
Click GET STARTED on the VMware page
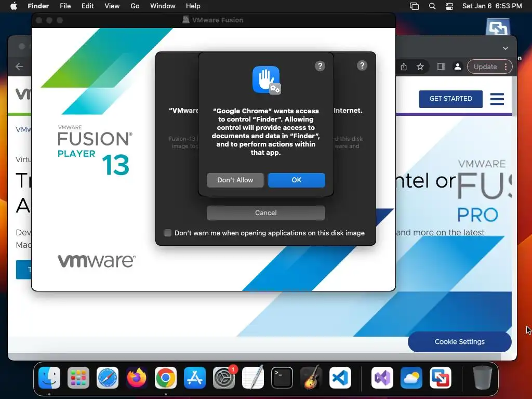pos(450,99)
